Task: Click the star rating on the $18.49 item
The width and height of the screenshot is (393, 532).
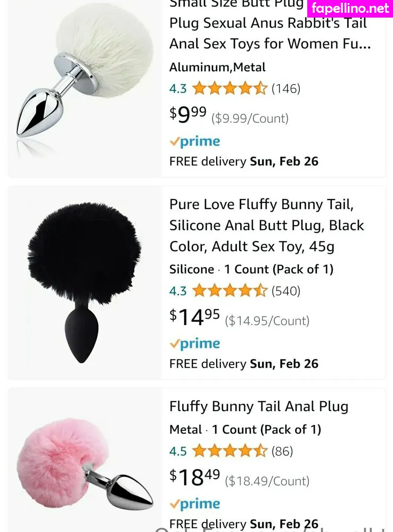Action: (x=229, y=451)
